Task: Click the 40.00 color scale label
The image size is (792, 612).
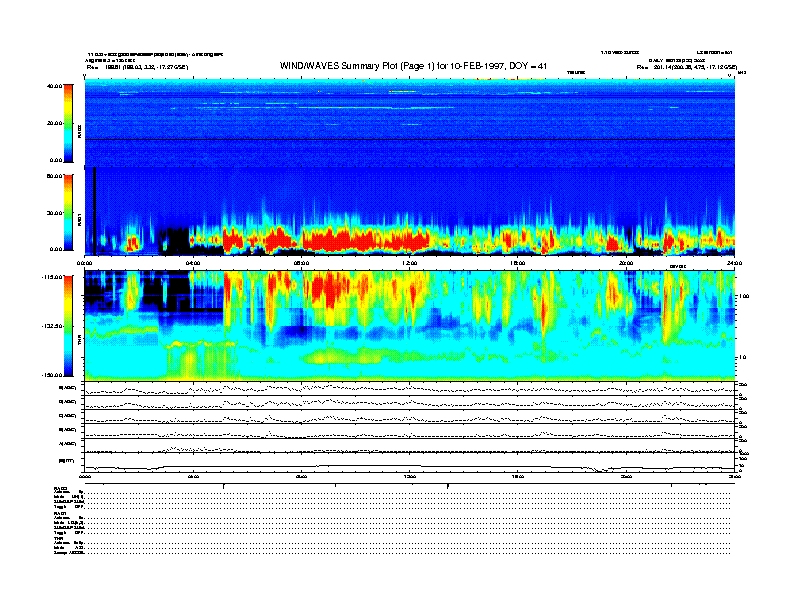Action: pyautogui.click(x=54, y=86)
